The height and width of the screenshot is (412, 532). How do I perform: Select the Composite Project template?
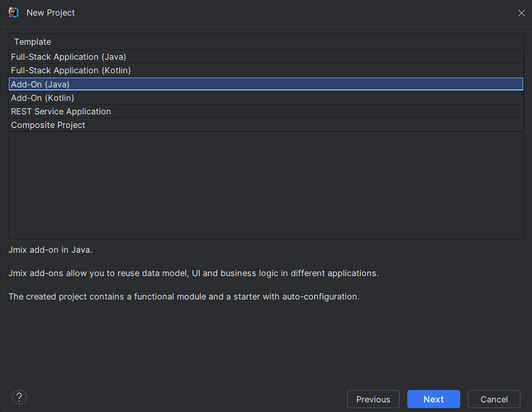(x=266, y=125)
